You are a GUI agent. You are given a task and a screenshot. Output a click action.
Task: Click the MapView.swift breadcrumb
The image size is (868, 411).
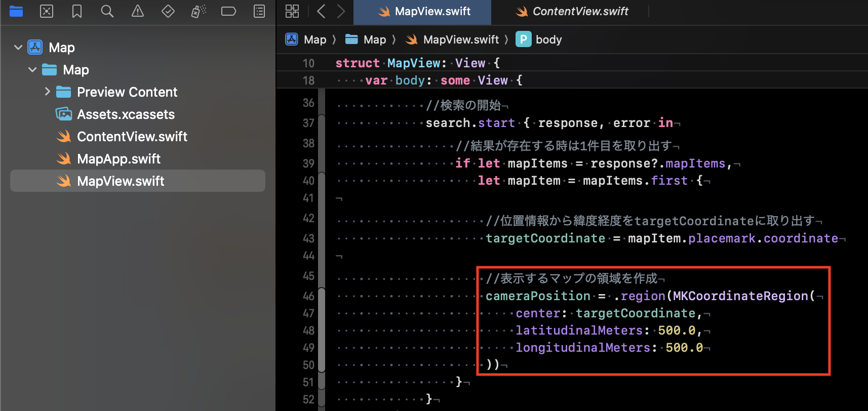pos(452,39)
